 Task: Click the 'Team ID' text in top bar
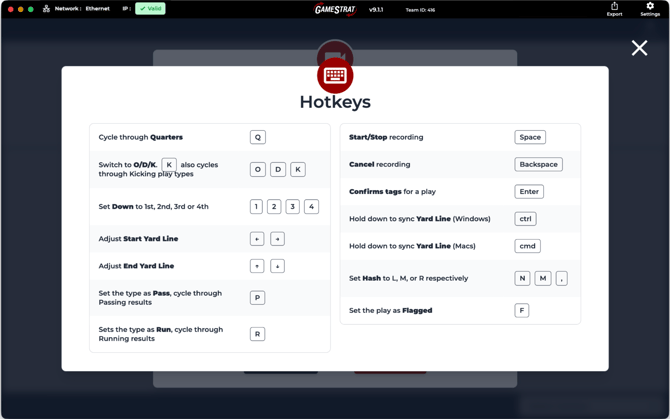coord(420,10)
